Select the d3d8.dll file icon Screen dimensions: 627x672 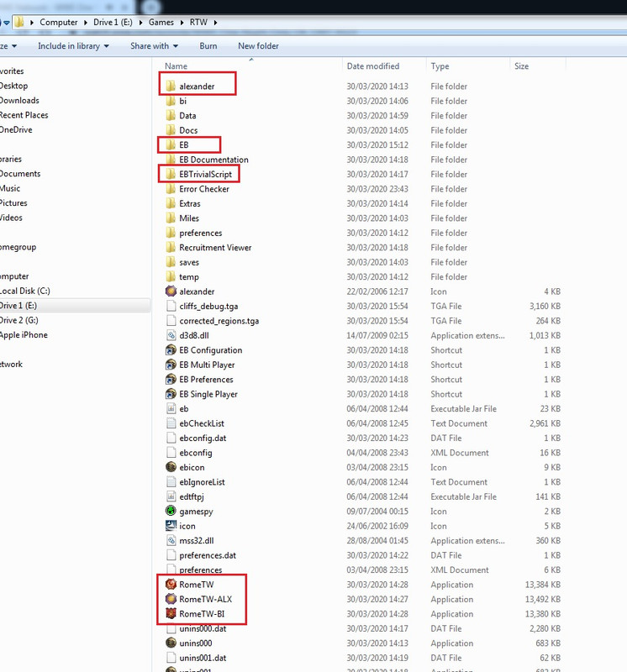pos(171,335)
